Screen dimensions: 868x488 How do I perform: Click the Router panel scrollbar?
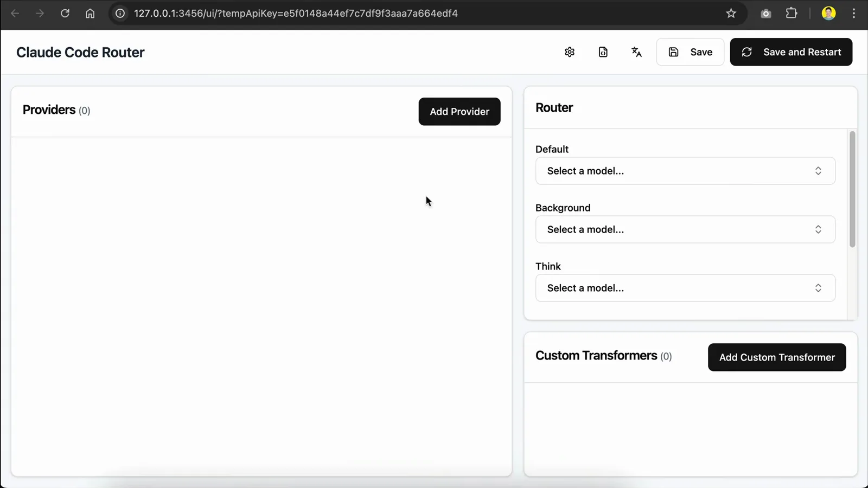tap(852, 189)
